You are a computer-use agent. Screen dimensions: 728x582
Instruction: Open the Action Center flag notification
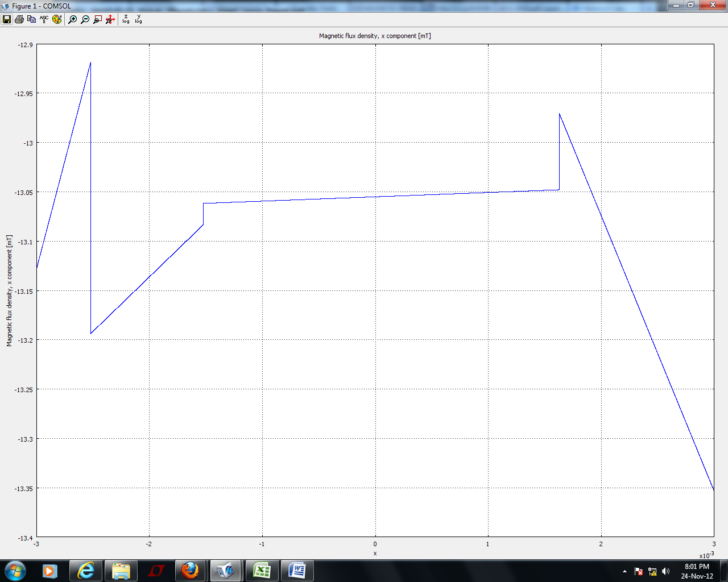[639, 571]
